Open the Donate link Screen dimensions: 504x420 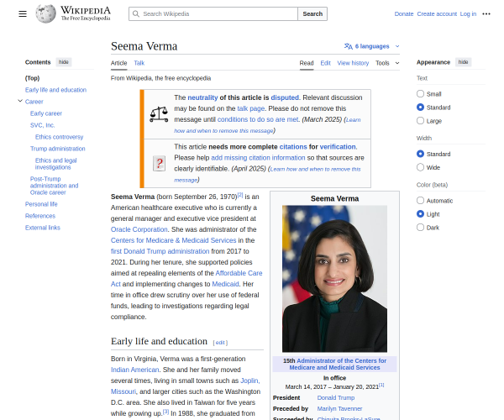click(404, 13)
